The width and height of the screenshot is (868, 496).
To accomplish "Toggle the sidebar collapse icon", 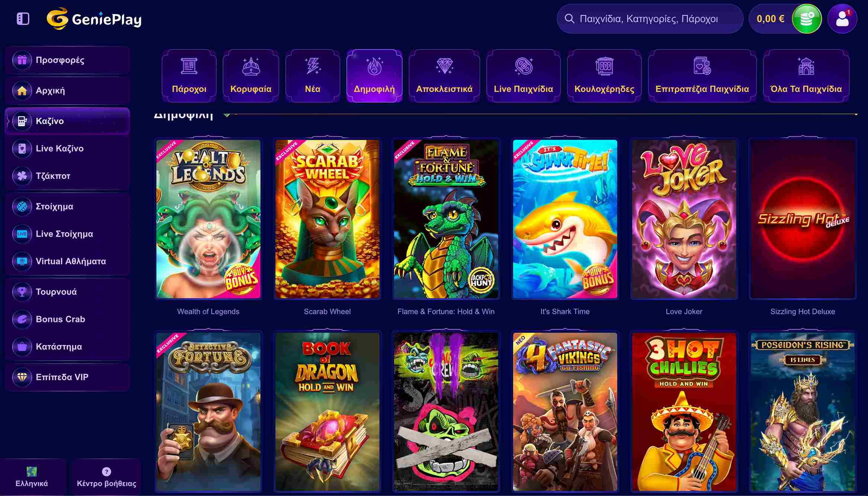I will click(23, 19).
